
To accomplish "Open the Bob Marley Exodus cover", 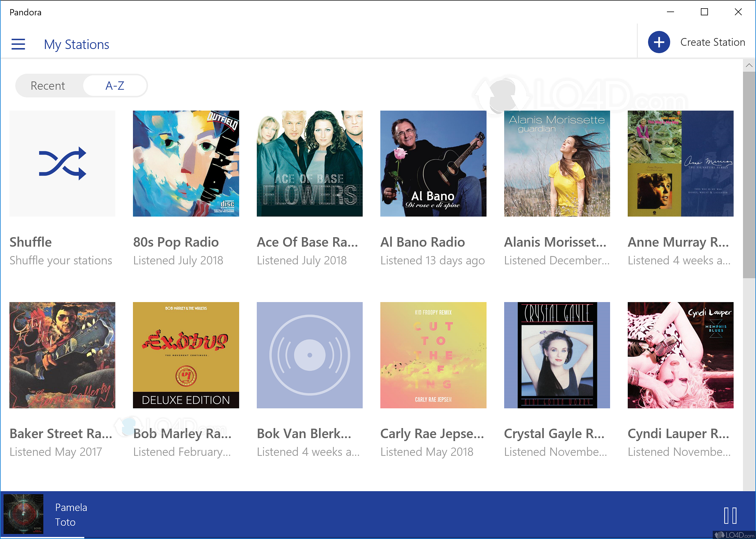I will (x=186, y=355).
